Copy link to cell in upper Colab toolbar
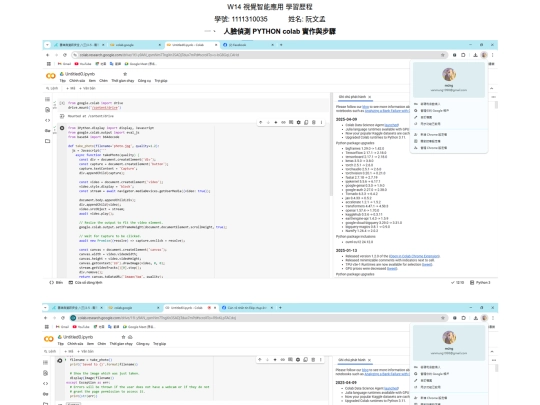 click(283, 122)
